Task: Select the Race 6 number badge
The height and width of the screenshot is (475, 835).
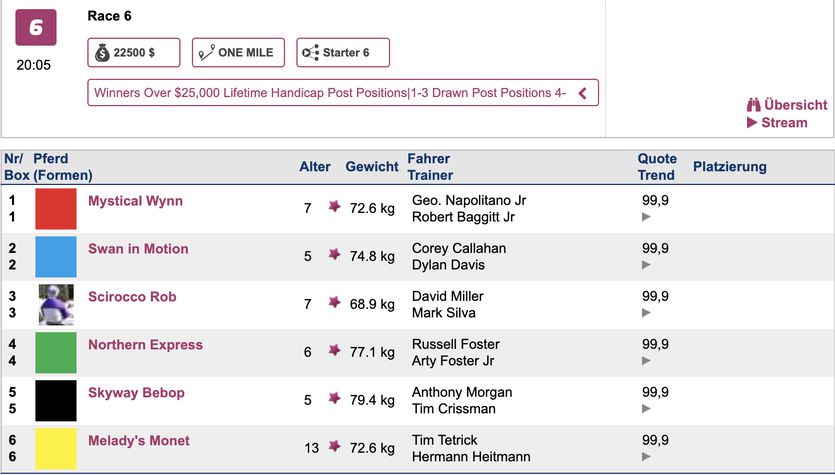Action: (x=35, y=28)
